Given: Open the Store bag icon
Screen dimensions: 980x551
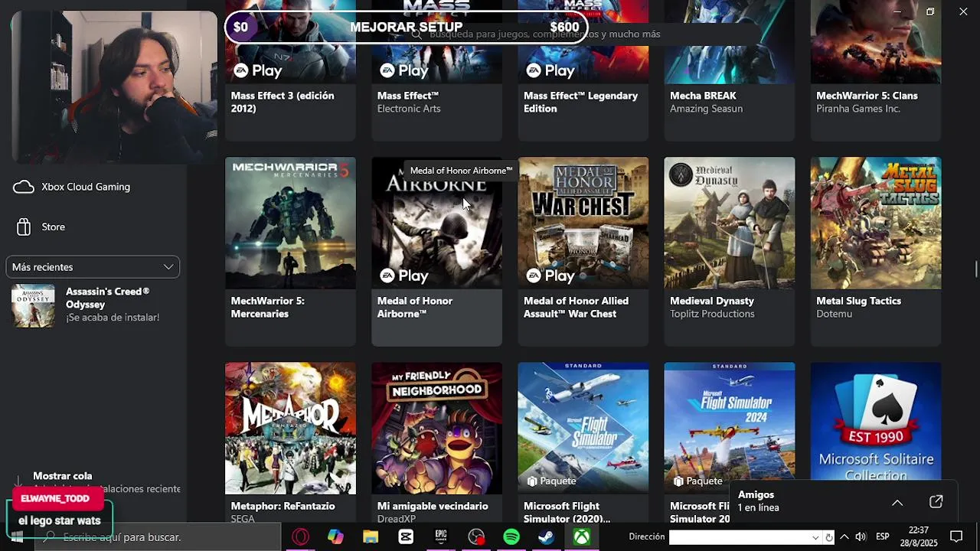Looking at the screenshot, I should pyautogui.click(x=24, y=227).
